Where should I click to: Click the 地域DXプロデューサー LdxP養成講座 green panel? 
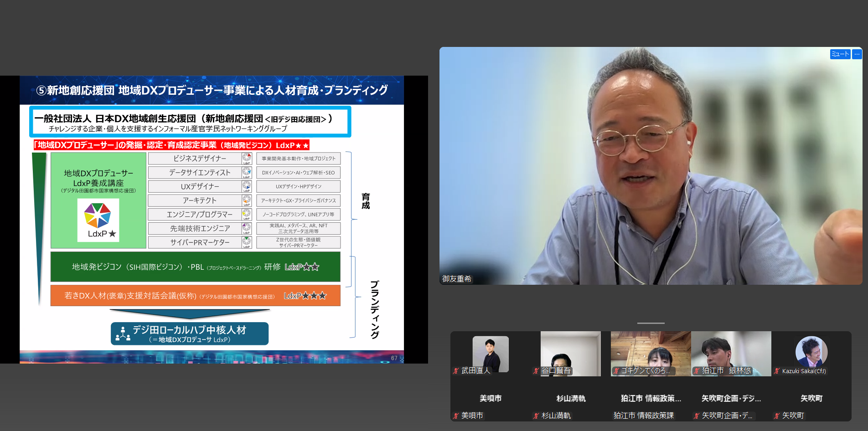click(98, 200)
